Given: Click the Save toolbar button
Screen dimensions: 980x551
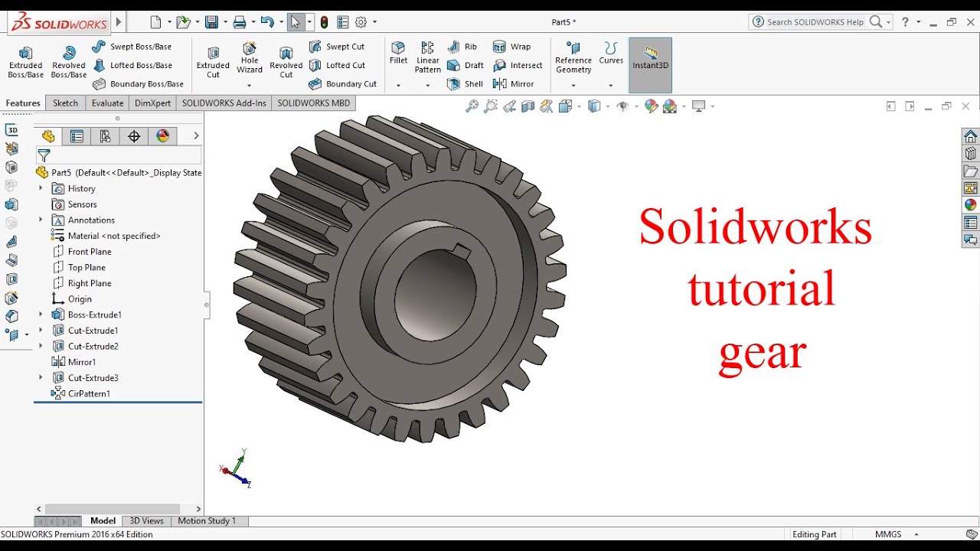Looking at the screenshot, I should click(211, 22).
